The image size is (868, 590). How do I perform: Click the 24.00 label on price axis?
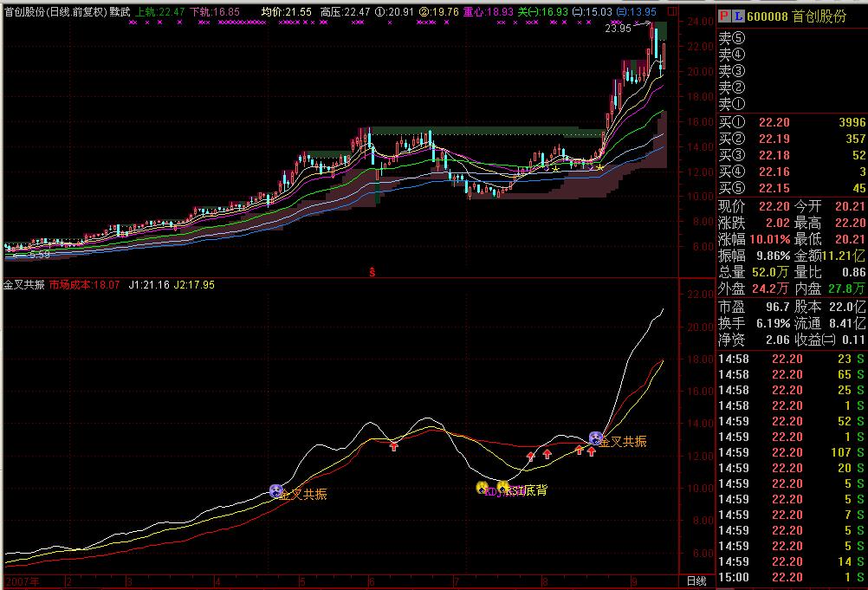tap(700, 22)
